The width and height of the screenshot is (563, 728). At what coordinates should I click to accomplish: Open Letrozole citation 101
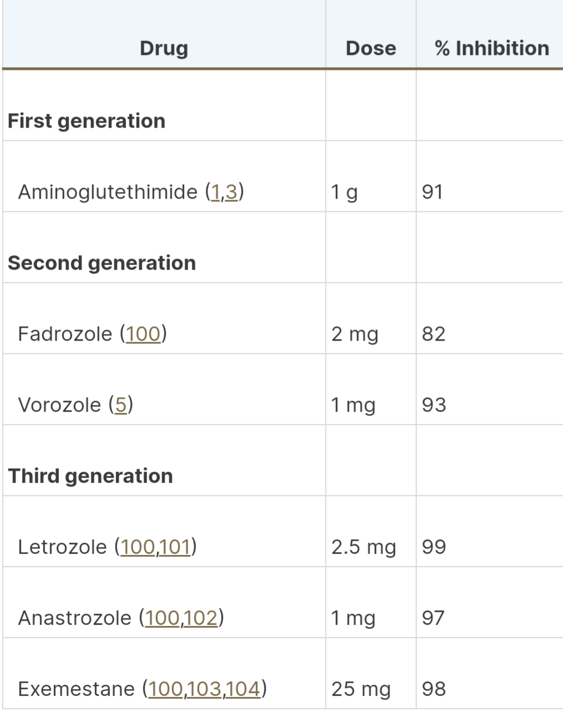175,548
